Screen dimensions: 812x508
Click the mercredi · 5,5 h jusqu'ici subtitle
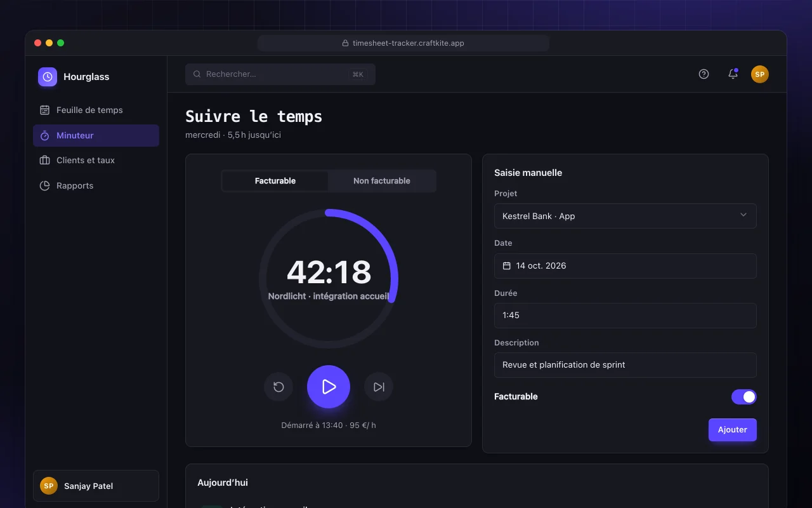pyautogui.click(x=233, y=135)
